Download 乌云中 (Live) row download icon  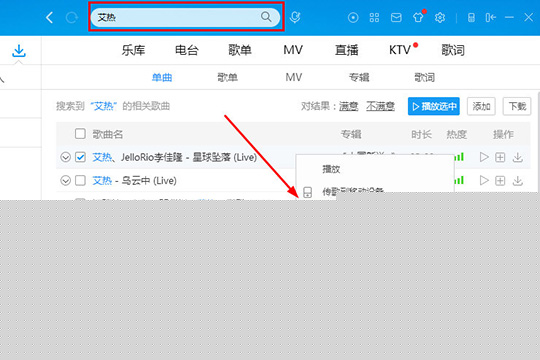click(518, 181)
